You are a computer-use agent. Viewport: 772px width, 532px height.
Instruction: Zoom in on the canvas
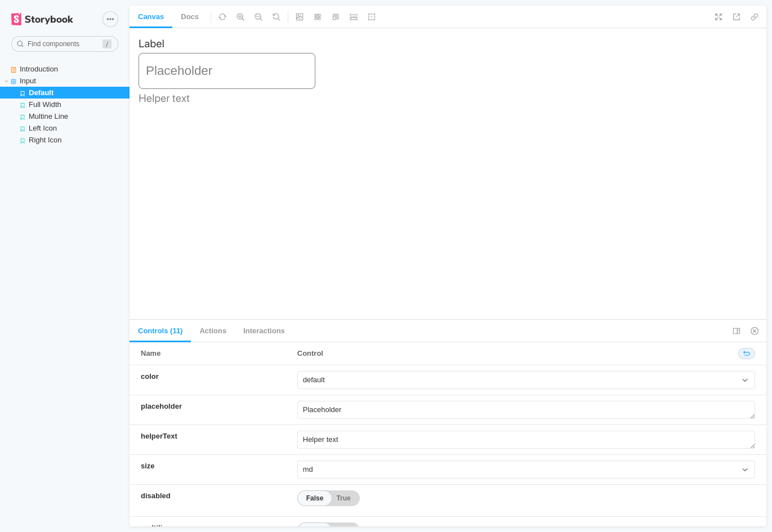240,17
